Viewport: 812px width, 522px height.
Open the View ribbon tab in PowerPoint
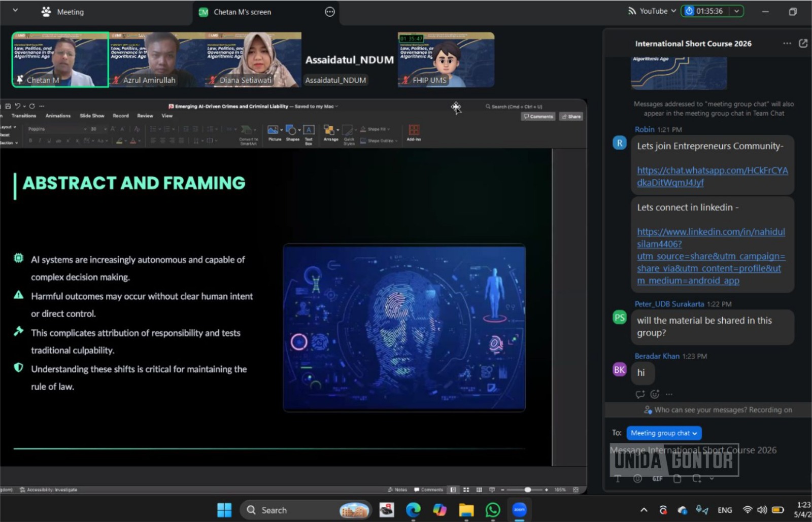tap(167, 116)
